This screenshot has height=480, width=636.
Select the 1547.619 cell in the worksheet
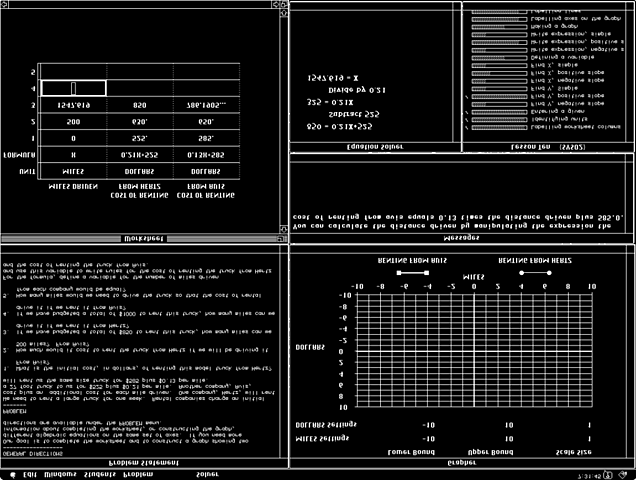pos(73,105)
